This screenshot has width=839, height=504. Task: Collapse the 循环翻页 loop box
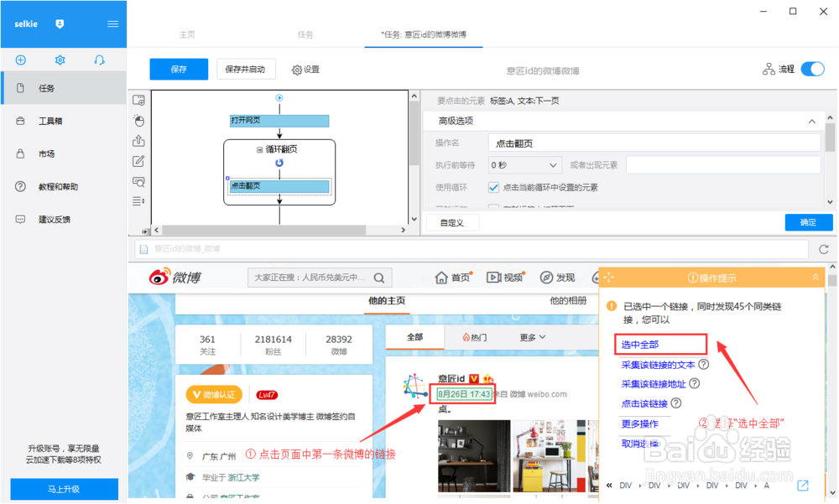coord(259,150)
